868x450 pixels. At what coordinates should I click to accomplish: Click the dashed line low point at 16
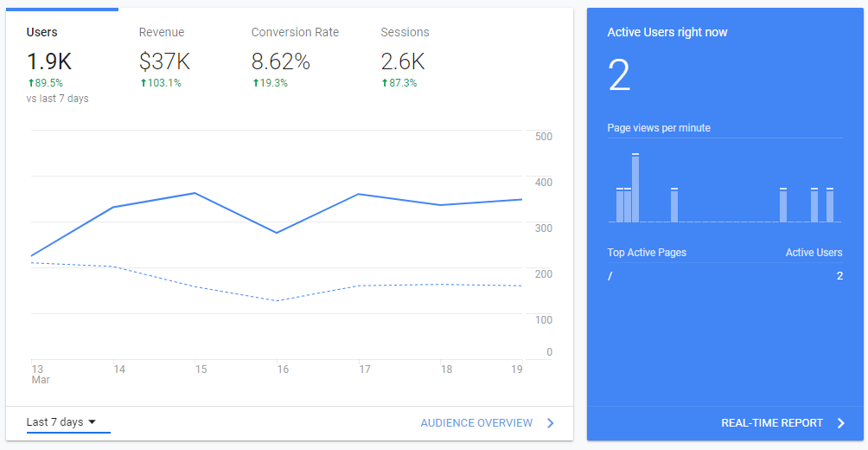(x=277, y=300)
